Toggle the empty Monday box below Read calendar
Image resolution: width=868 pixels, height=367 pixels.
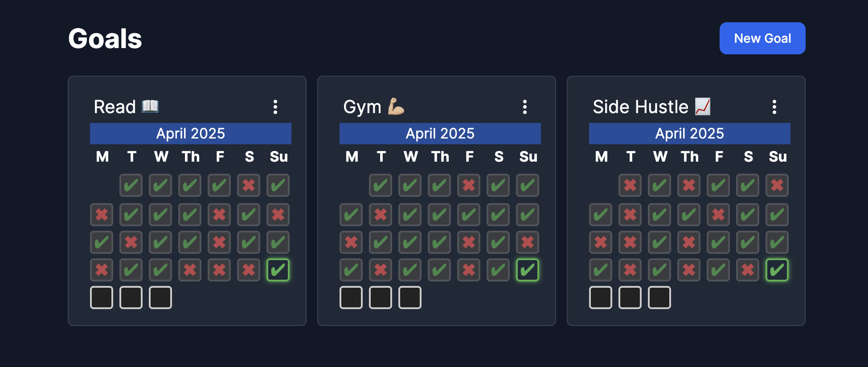[102, 297]
